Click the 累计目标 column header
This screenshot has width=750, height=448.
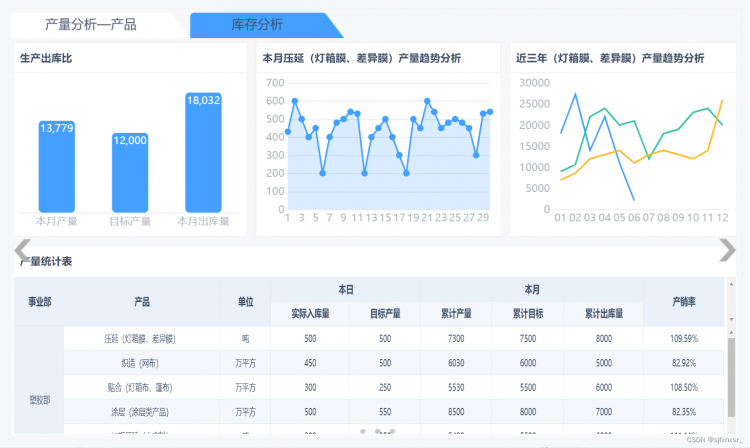528,314
